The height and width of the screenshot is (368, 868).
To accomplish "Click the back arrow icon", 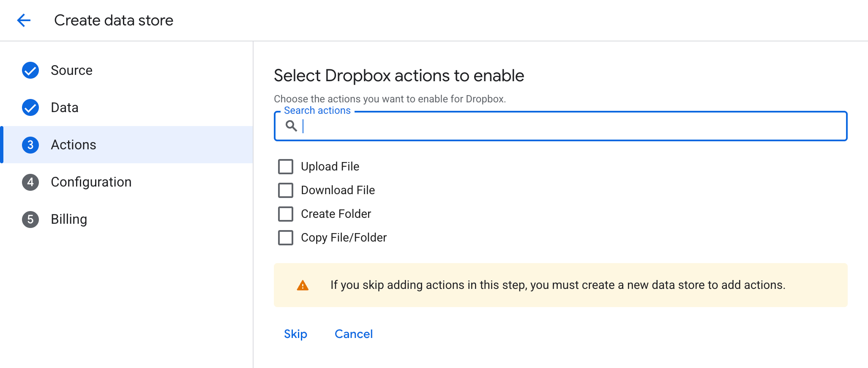I will coord(24,20).
